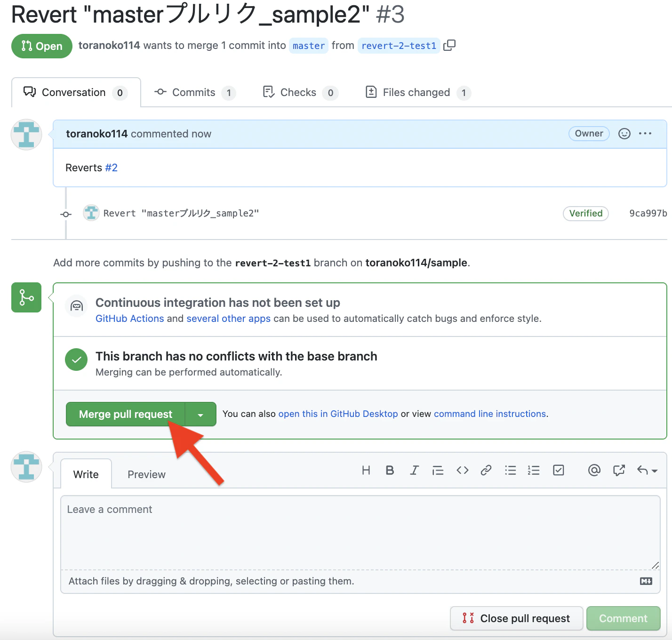
Task: Open saved replies arrow dropdown
Action: click(647, 470)
